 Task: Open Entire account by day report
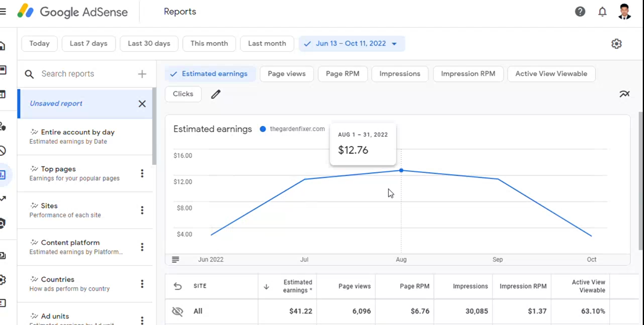point(85,137)
